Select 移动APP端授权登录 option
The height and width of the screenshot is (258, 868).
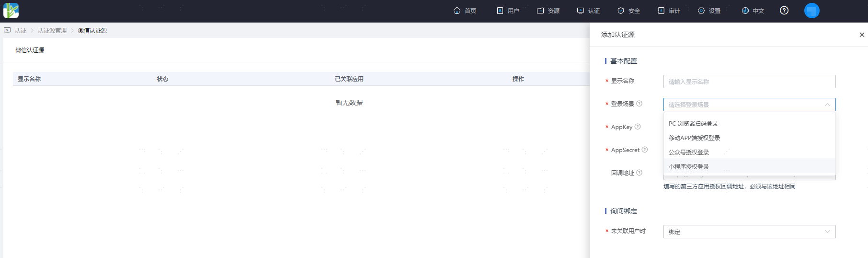coord(749,138)
